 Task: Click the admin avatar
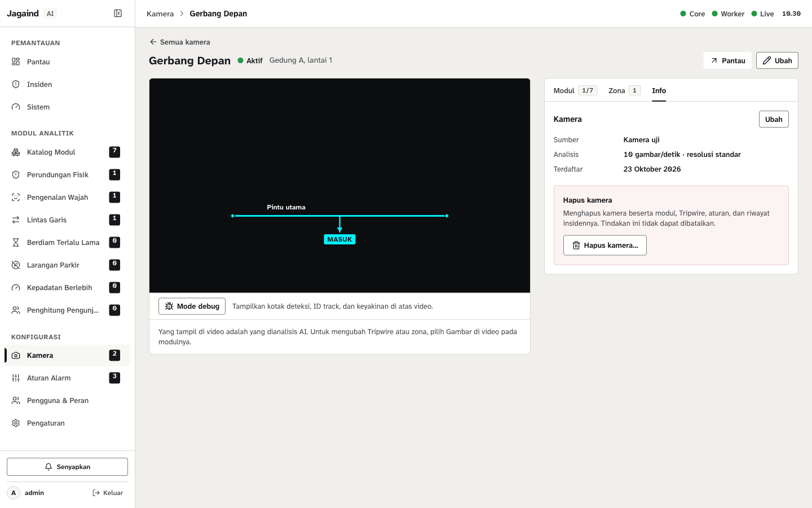[14, 493]
